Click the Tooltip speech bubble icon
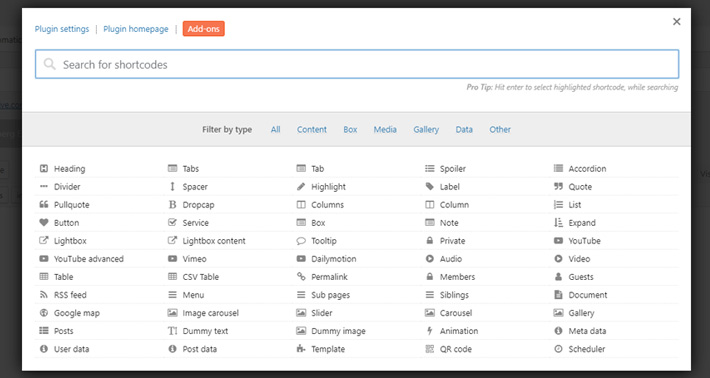 pos(301,241)
